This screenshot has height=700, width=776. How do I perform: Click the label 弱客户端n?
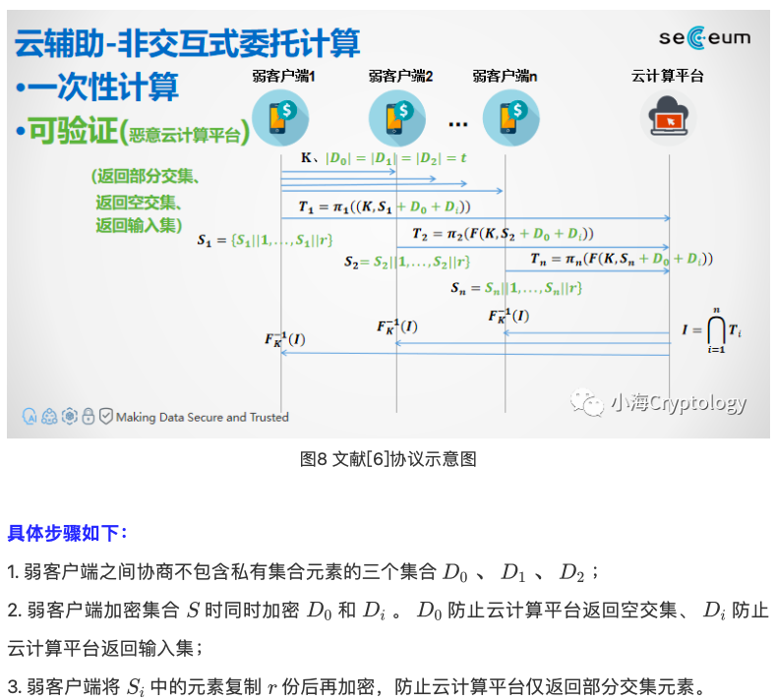tap(505, 76)
